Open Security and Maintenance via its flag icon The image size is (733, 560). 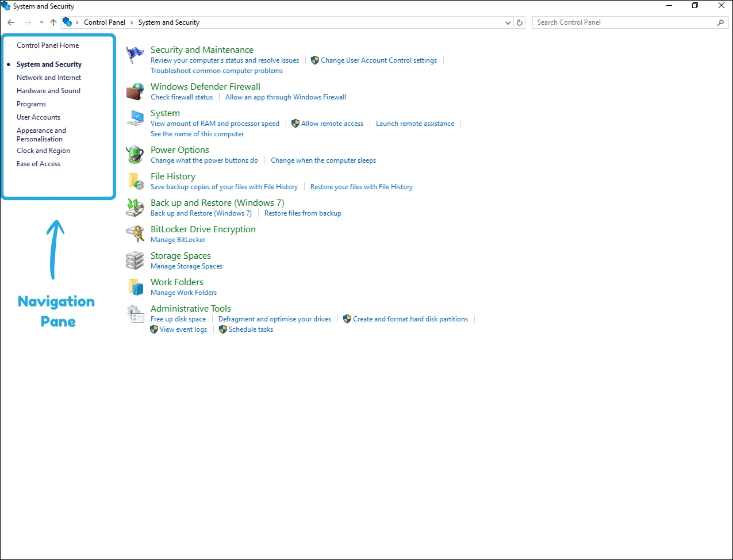(134, 55)
